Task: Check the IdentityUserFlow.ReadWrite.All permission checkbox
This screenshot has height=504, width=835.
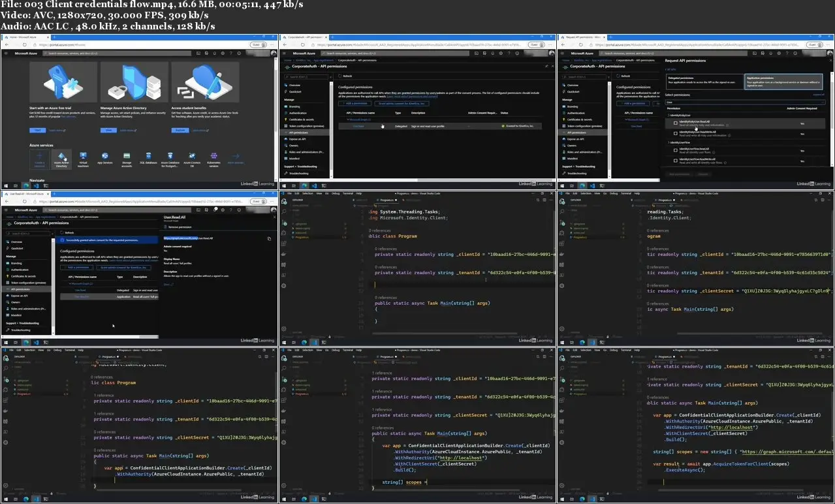Action: (676, 159)
